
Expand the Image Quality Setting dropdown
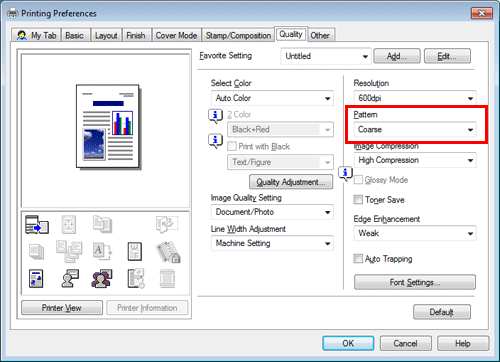click(272, 212)
